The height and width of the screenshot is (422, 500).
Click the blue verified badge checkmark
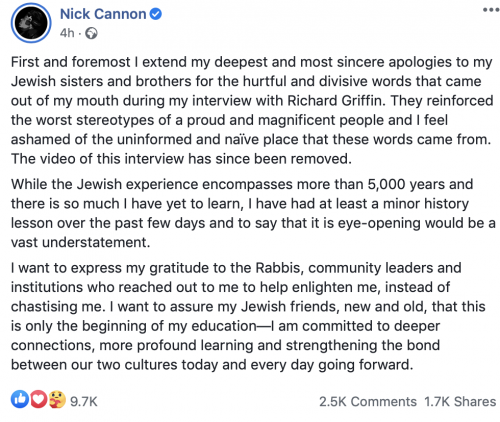pyautogui.click(x=155, y=14)
